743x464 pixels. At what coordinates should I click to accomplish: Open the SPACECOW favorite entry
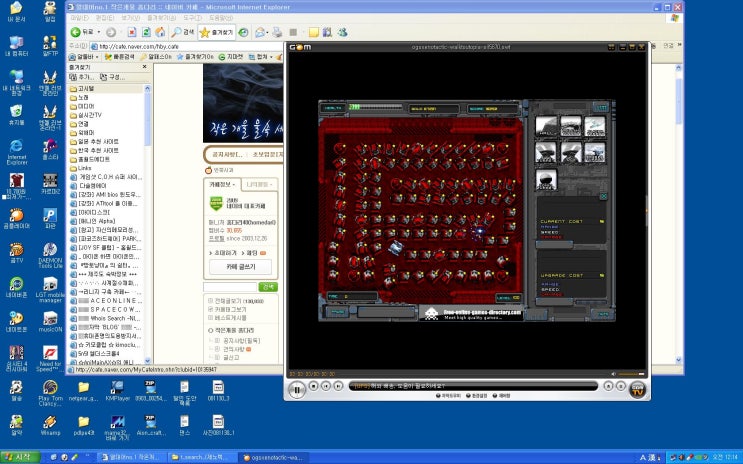(105, 309)
